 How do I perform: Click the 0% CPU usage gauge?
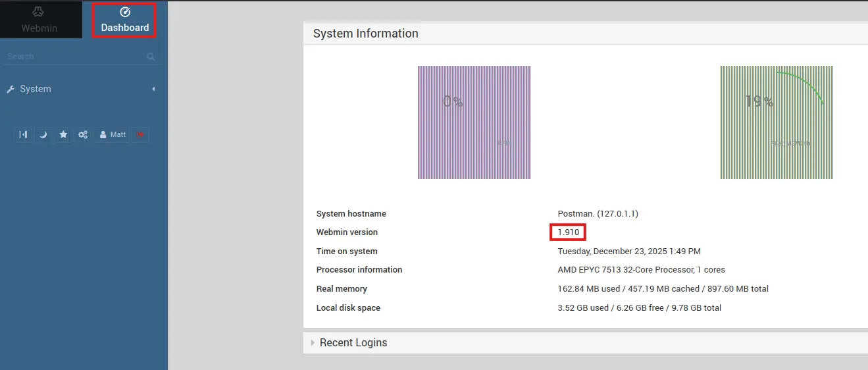pyautogui.click(x=474, y=122)
